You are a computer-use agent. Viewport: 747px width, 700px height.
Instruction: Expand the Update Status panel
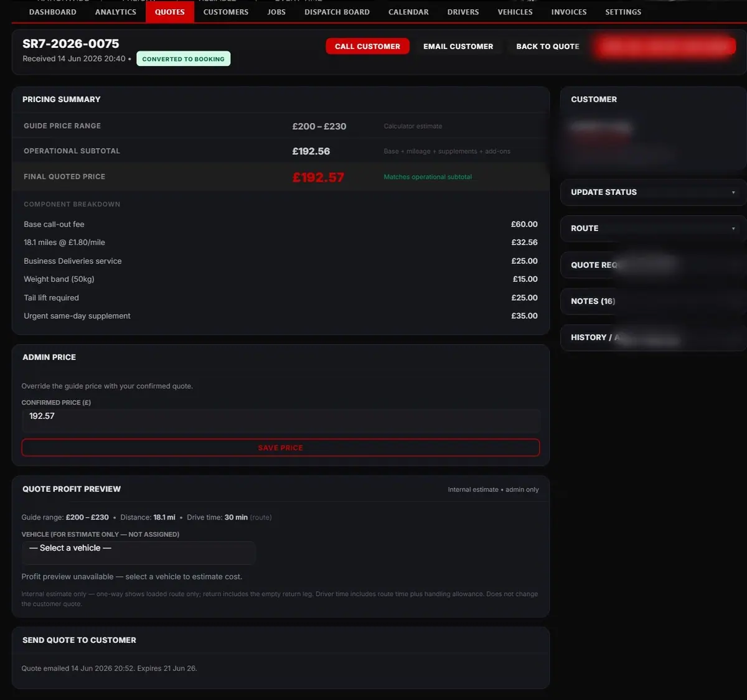(652, 192)
